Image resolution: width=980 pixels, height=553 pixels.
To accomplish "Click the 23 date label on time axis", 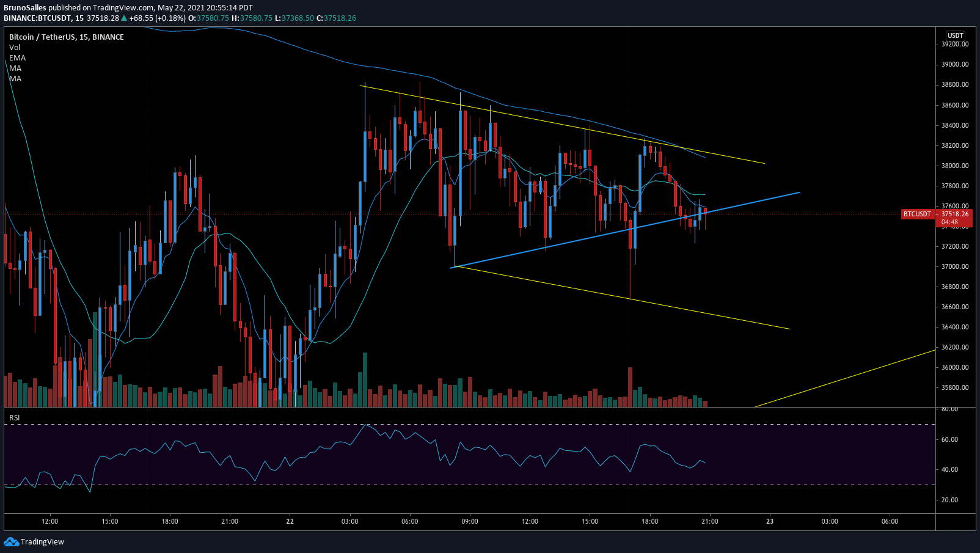I will point(770,521).
